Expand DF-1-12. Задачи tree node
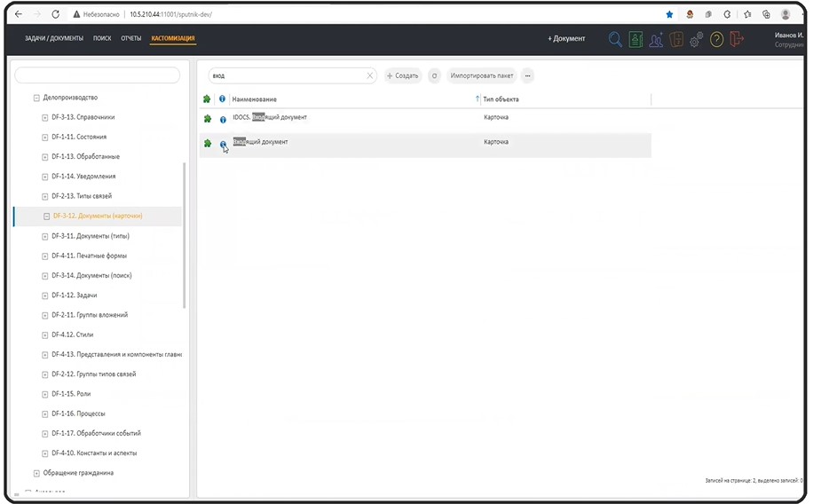Image resolution: width=813 pixels, height=504 pixels. pos(45,295)
